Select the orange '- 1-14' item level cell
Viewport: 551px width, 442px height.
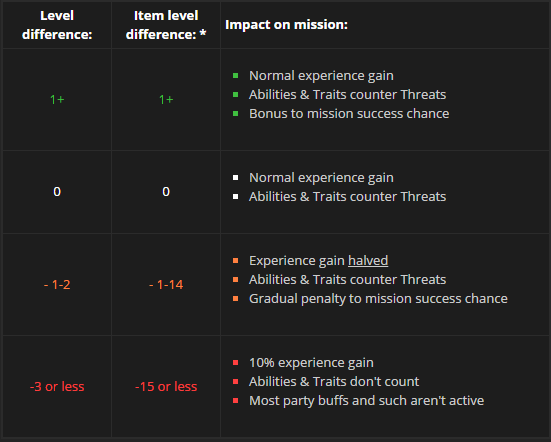tap(166, 285)
